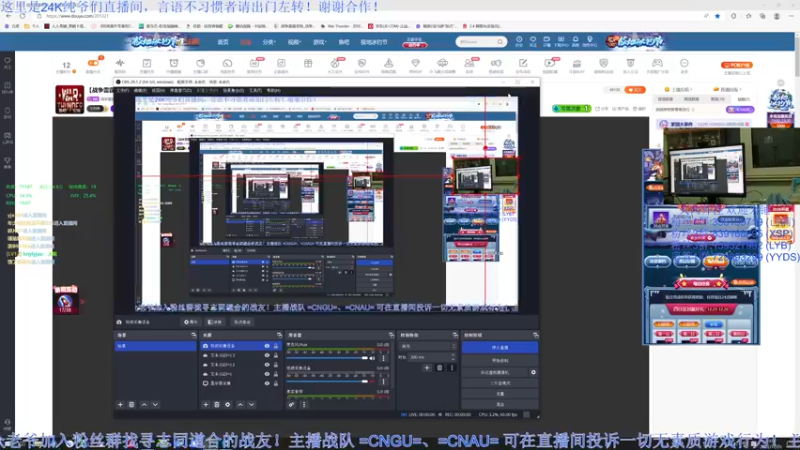This screenshot has height=450, width=800.
Task: Move the scene up in Scenes panel
Action: pyautogui.click(x=144, y=405)
